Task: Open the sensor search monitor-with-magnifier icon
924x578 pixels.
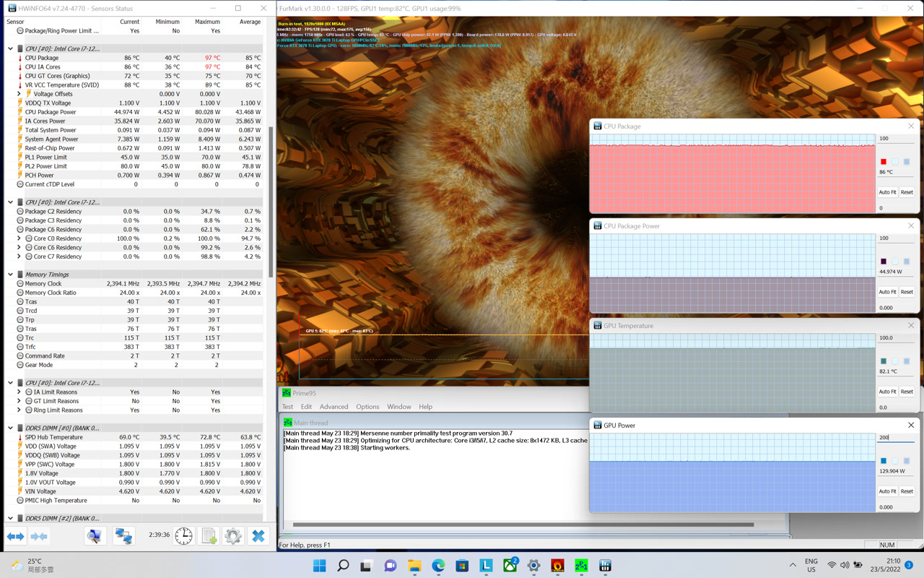Action: point(95,535)
